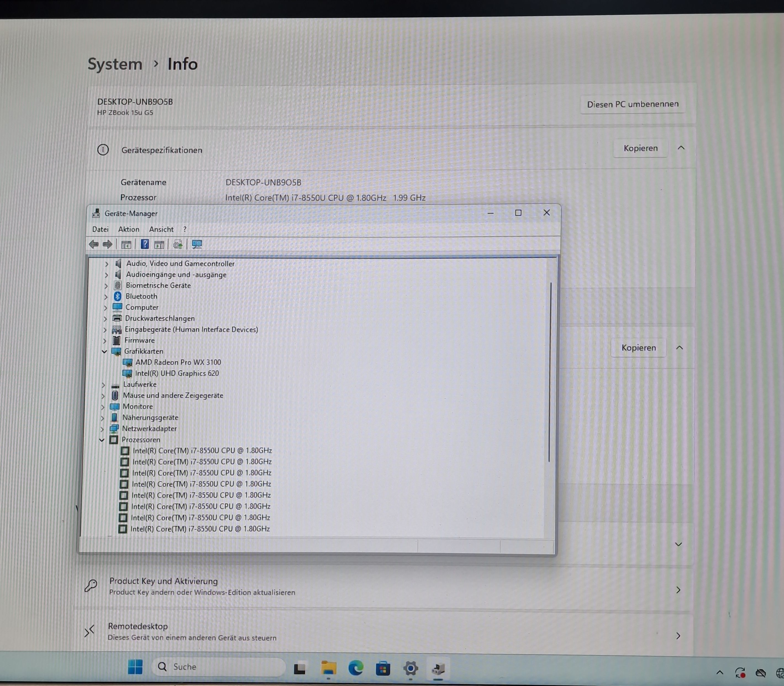
Task: Click the HP ZBook 15u G5 text
Action: [x=125, y=113]
